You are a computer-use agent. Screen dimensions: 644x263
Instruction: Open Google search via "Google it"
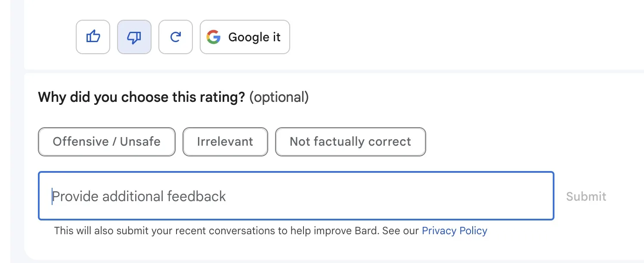pyautogui.click(x=245, y=37)
